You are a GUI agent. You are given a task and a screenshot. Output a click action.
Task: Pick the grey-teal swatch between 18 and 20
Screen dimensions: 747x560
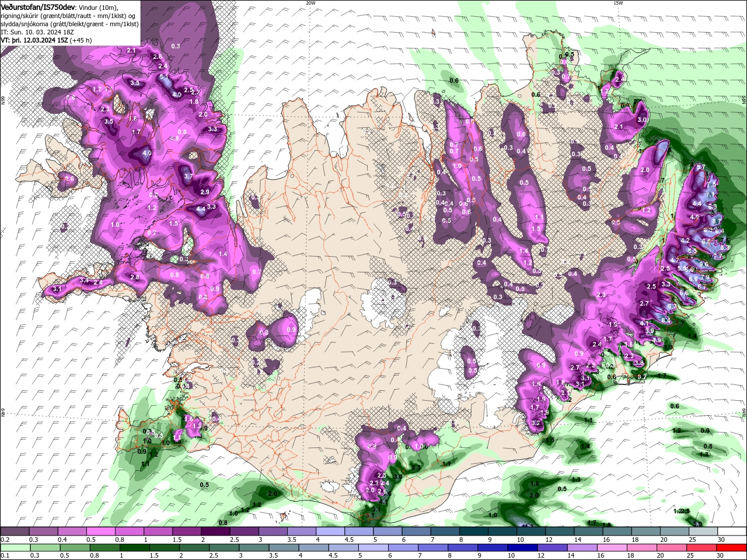[647, 531]
